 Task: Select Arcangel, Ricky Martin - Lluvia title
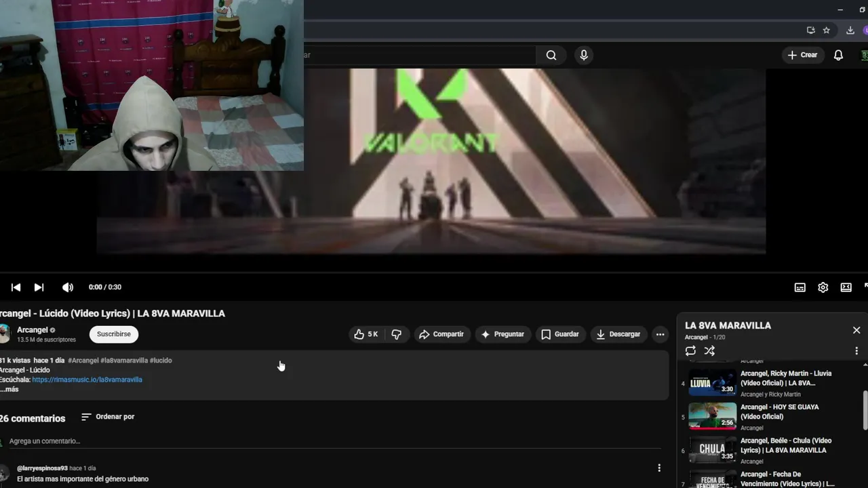786,378
